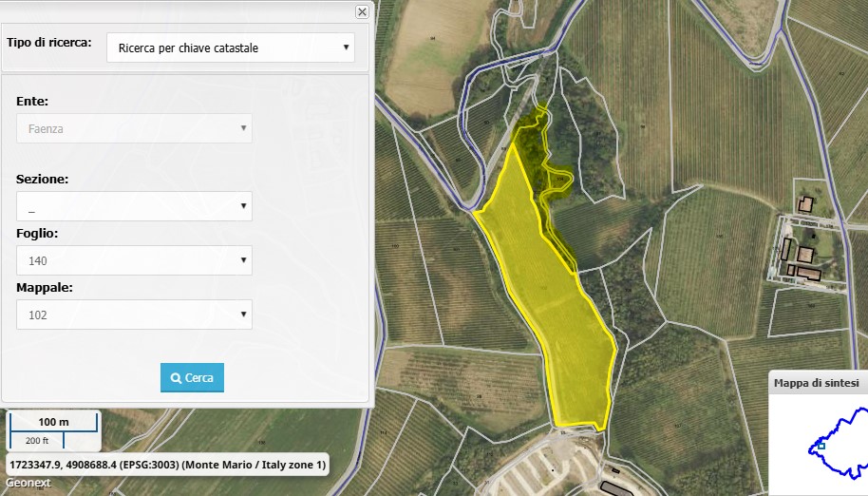
Task: Open the Mappale dropdown showing 102
Action: tap(134, 315)
